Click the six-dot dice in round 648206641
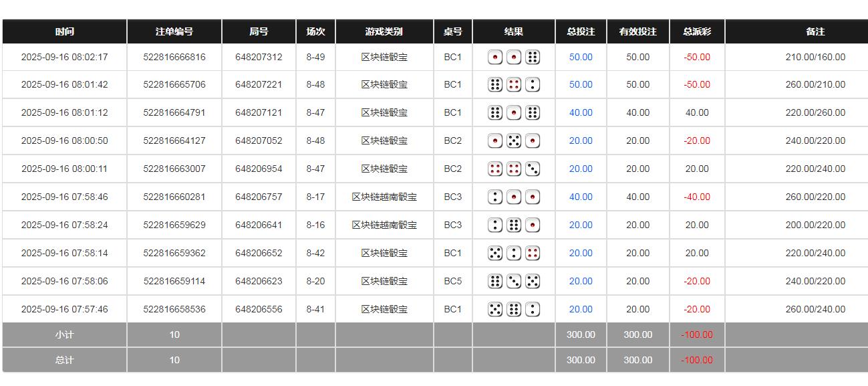 click(x=513, y=225)
